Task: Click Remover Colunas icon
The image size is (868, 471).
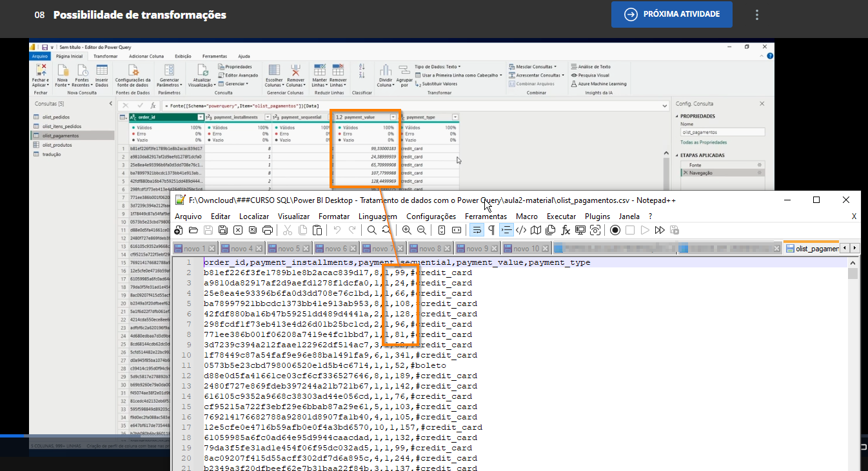Action: (295, 75)
